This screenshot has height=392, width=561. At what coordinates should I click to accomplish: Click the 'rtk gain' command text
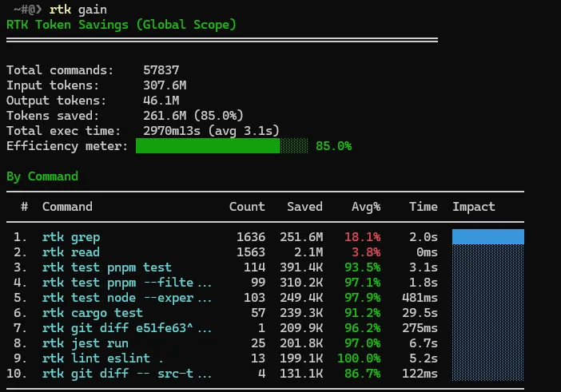[x=78, y=10]
